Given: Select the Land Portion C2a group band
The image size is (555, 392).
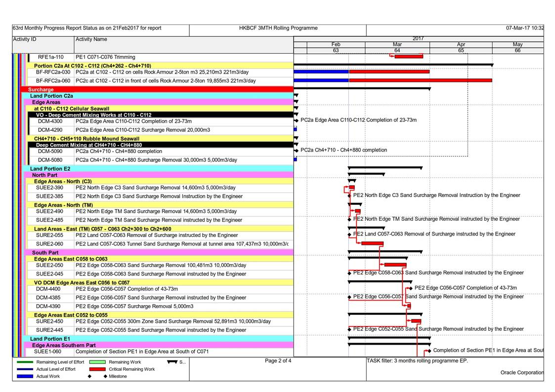Looking at the screenshot, I should tap(158, 96).
